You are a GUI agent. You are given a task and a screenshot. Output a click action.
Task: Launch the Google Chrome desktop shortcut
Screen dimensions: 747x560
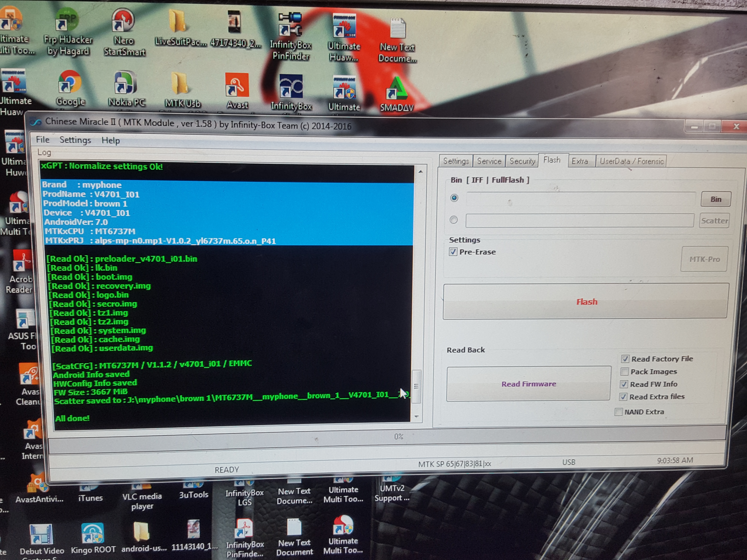70,88
